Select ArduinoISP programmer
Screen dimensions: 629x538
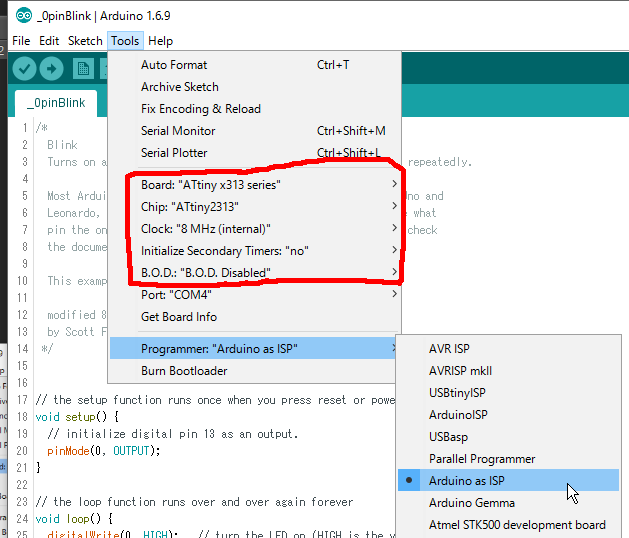508,415
